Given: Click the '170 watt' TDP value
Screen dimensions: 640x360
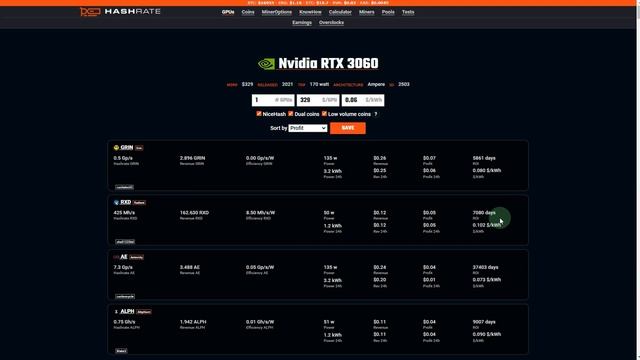Looking at the screenshot, I should click(x=319, y=84).
